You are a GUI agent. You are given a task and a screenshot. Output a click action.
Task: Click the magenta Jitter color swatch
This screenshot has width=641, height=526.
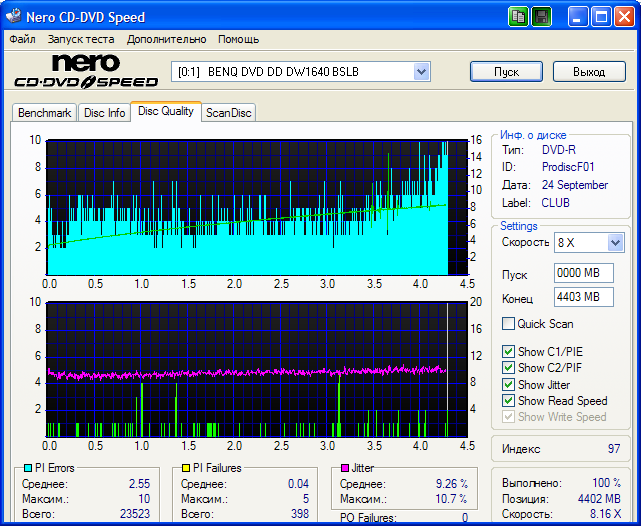344,468
